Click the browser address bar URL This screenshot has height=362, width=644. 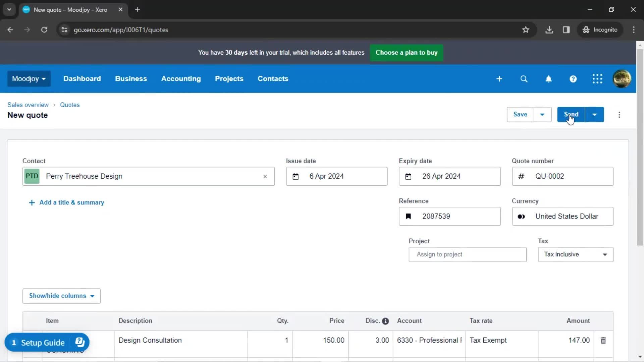[121, 30]
